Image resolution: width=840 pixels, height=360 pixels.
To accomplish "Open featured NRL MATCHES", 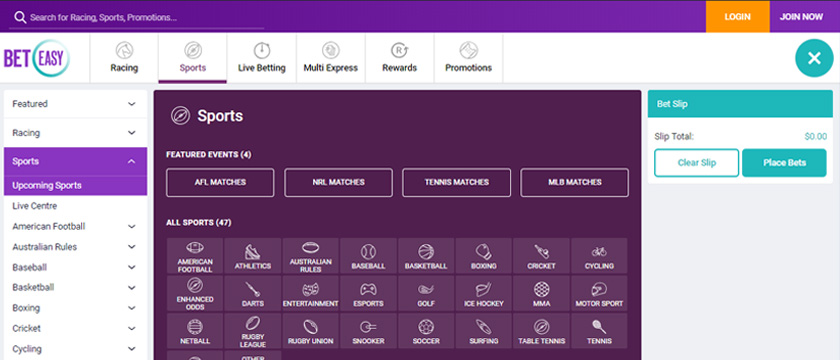I will click(339, 183).
